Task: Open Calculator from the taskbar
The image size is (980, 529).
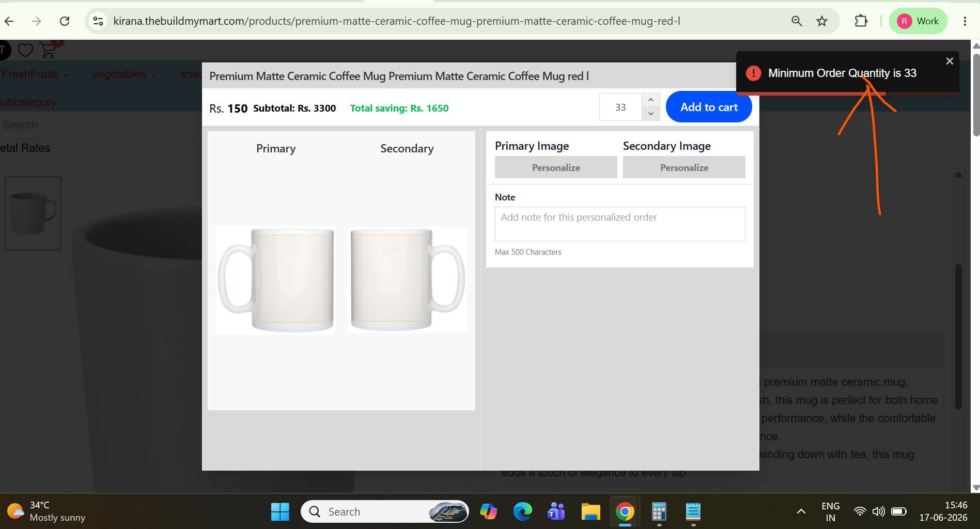Action: [x=659, y=512]
